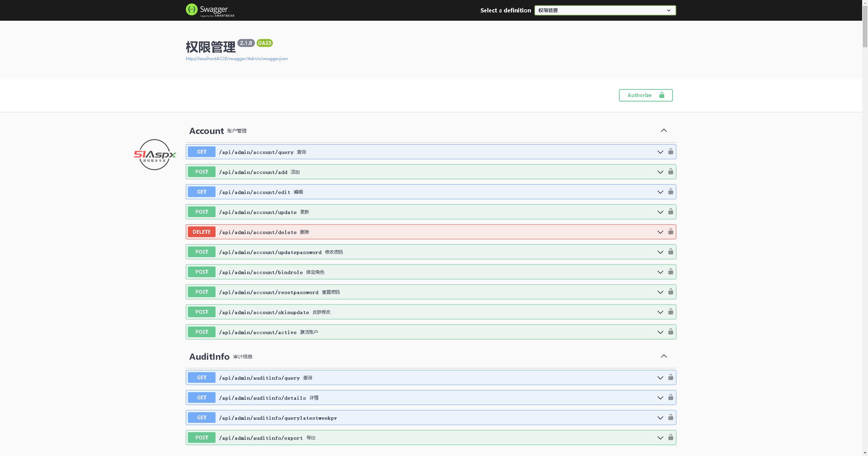Viewport: 868px width, 456px height.
Task: Click the 绑定角色 label on bindrole row
Action: [x=315, y=272]
